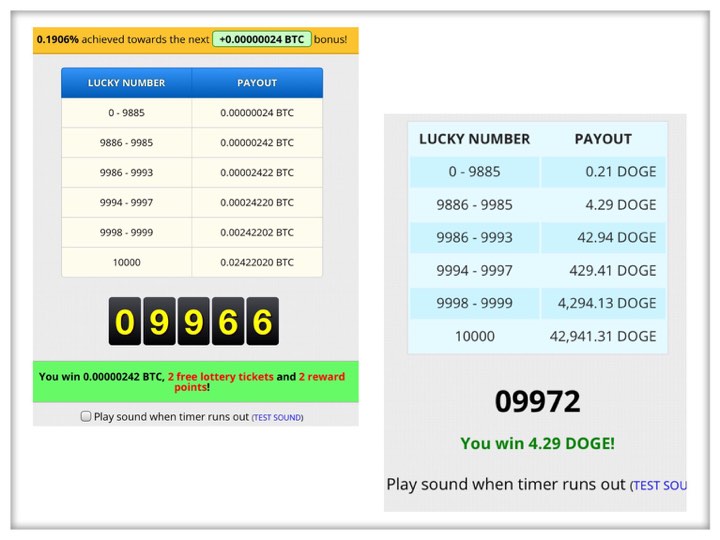Viewport: 720px width, 540px height.
Task: Select the '9994 - 9997' cell in the DOGE table
Action: (474, 270)
